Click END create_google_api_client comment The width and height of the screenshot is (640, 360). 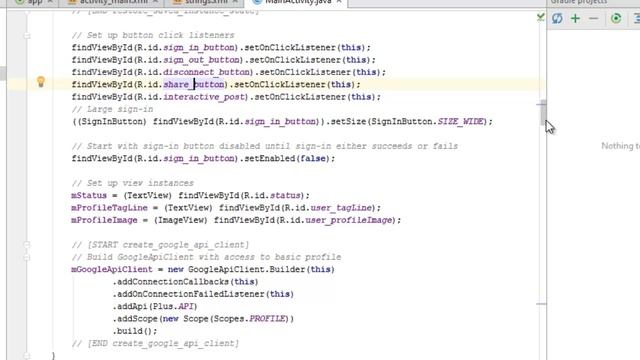(155, 343)
